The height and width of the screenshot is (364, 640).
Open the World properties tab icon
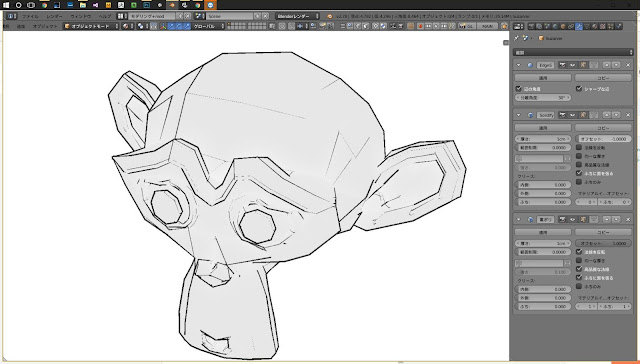[x=555, y=26]
